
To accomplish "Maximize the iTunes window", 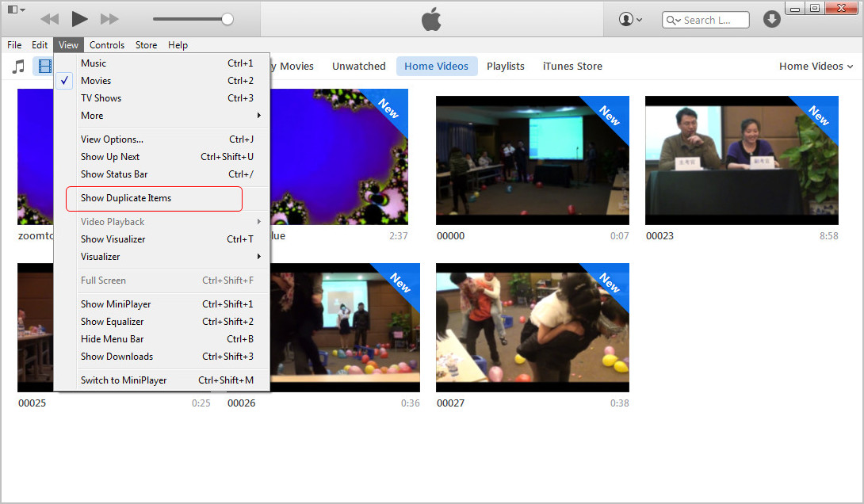I will click(x=814, y=8).
